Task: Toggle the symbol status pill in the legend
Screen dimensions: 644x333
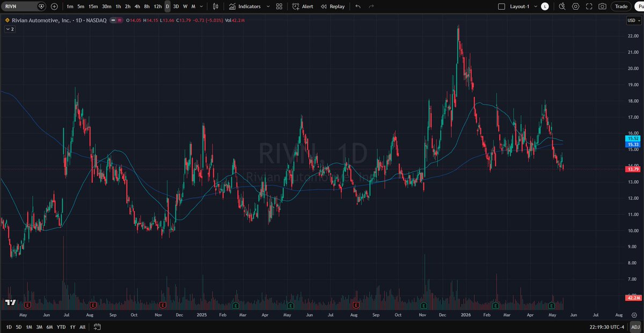Action: point(118,20)
